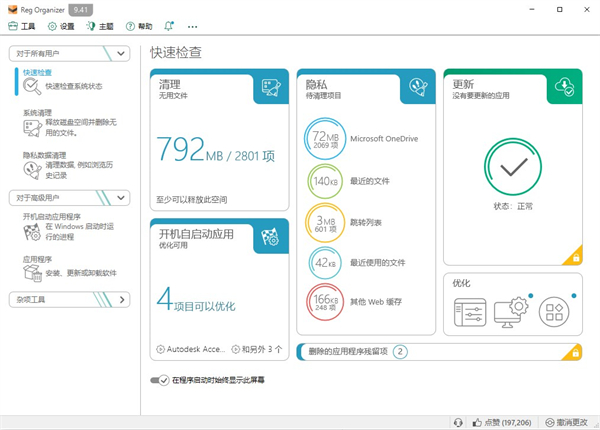Click the cloud download icon in 更新 card

(x=563, y=88)
